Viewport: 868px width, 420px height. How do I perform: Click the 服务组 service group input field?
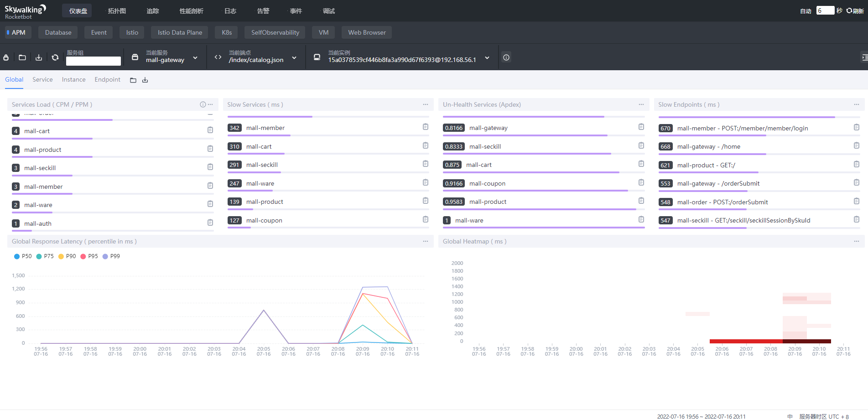pos(94,61)
